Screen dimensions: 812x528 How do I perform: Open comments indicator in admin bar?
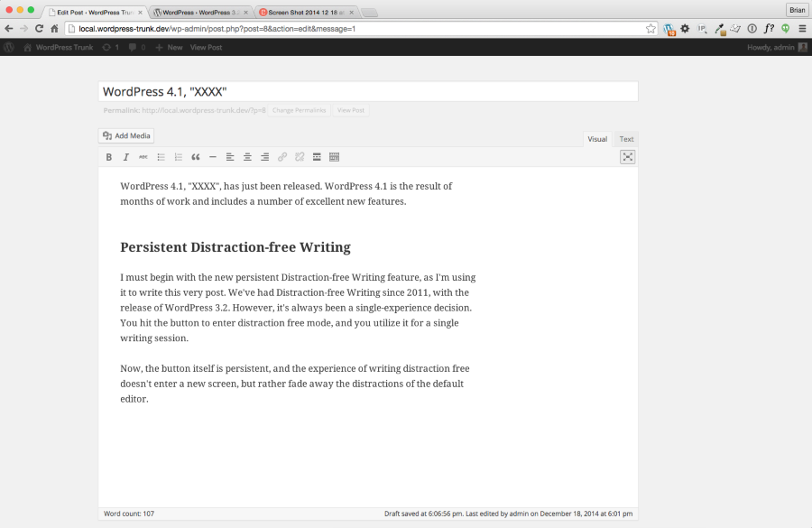137,47
